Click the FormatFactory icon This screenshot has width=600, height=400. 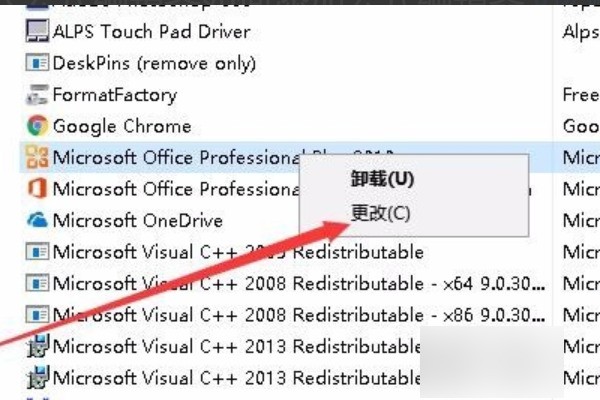point(37,95)
